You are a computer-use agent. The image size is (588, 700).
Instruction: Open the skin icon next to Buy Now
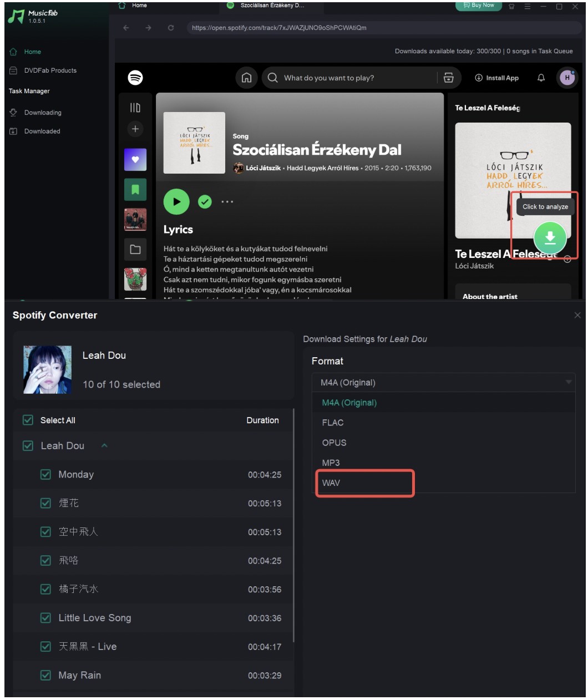pos(511,6)
